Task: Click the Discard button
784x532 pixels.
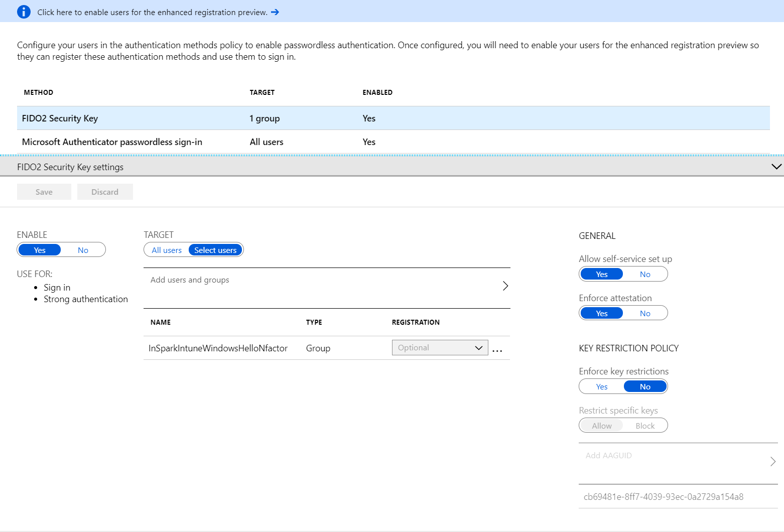Action: (105, 192)
